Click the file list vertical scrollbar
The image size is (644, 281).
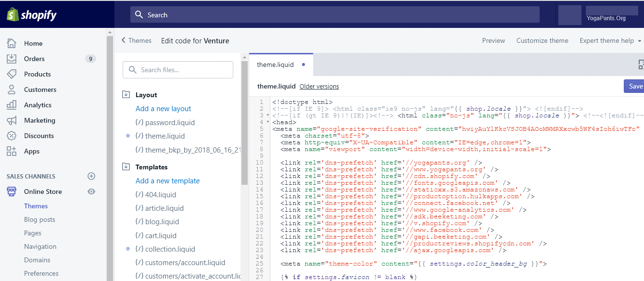244,123
